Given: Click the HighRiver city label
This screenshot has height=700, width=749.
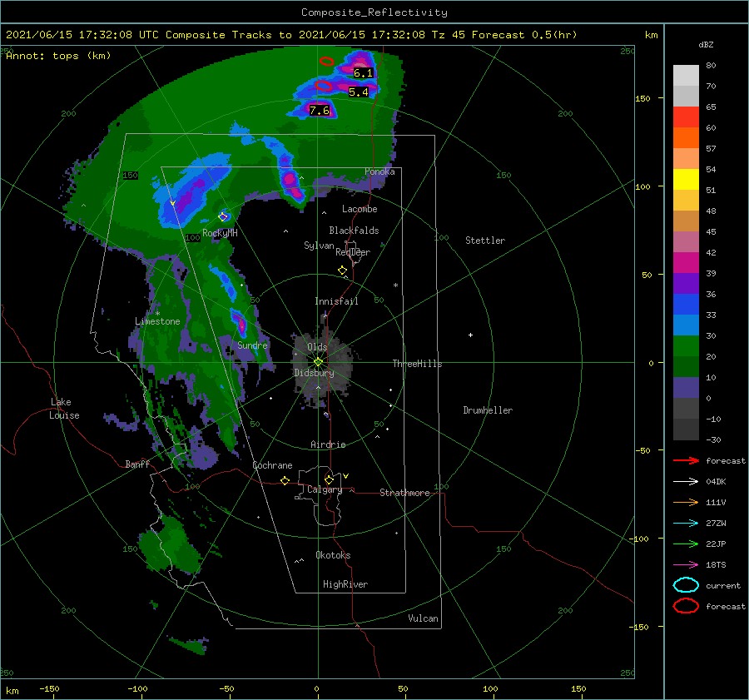Looking at the screenshot, I should pyautogui.click(x=345, y=584).
